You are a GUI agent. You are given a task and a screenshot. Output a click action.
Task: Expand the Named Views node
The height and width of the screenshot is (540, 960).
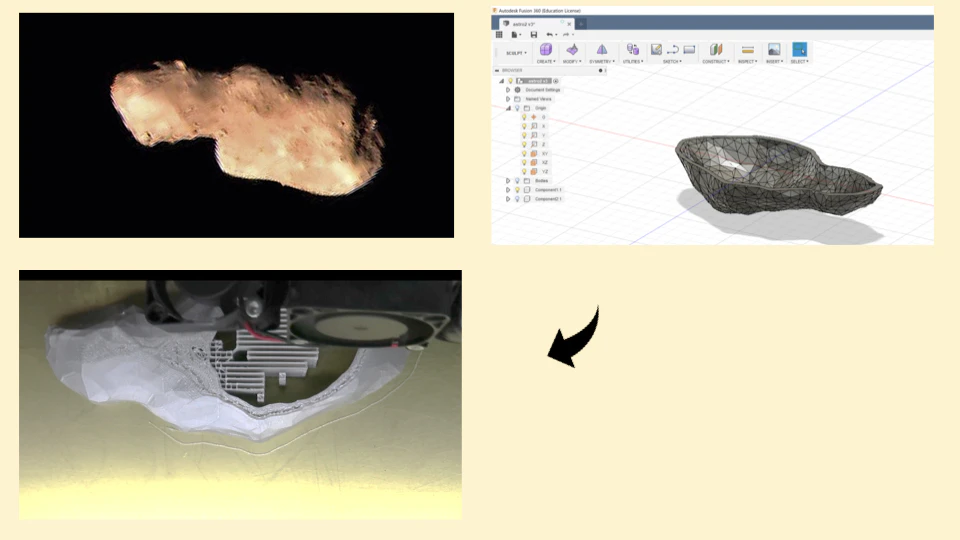click(508, 99)
